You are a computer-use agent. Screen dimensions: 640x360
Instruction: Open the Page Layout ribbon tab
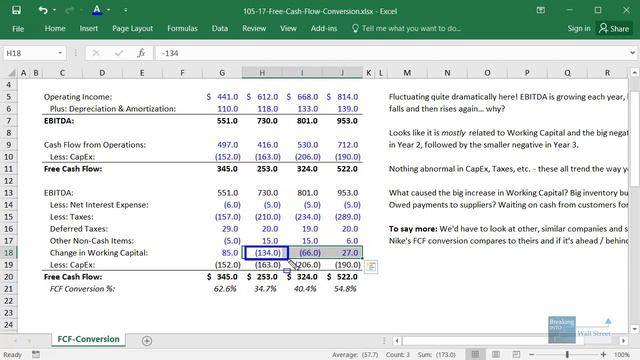[133, 29]
